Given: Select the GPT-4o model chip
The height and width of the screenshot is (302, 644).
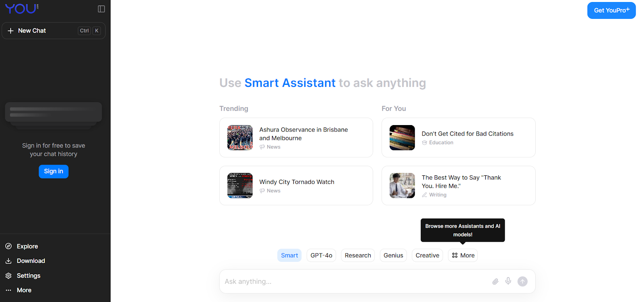Looking at the screenshot, I should [321, 255].
